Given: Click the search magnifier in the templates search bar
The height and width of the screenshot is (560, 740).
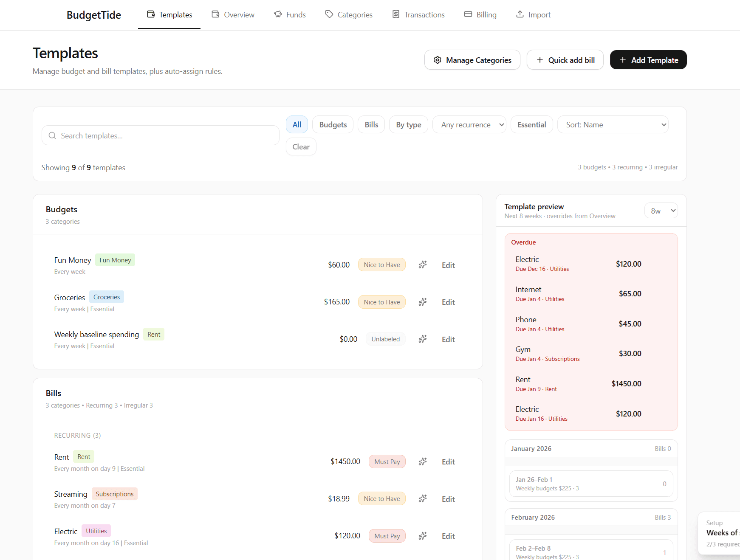Looking at the screenshot, I should (x=52, y=135).
